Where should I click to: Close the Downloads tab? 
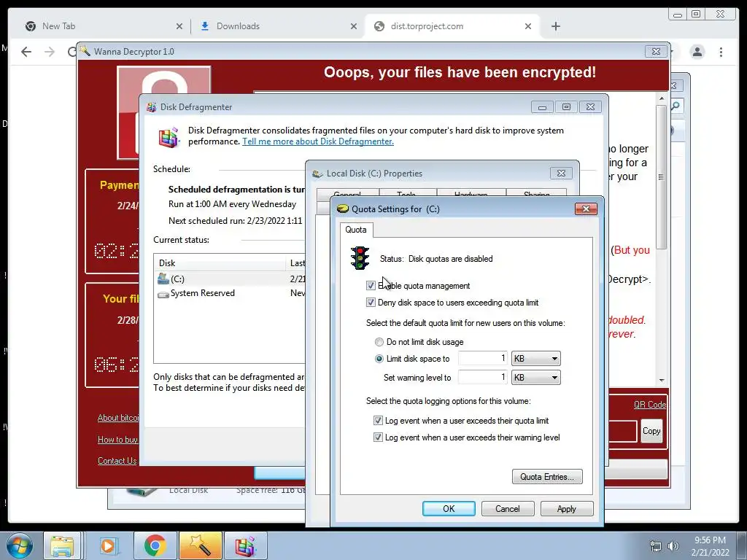(x=354, y=26)
